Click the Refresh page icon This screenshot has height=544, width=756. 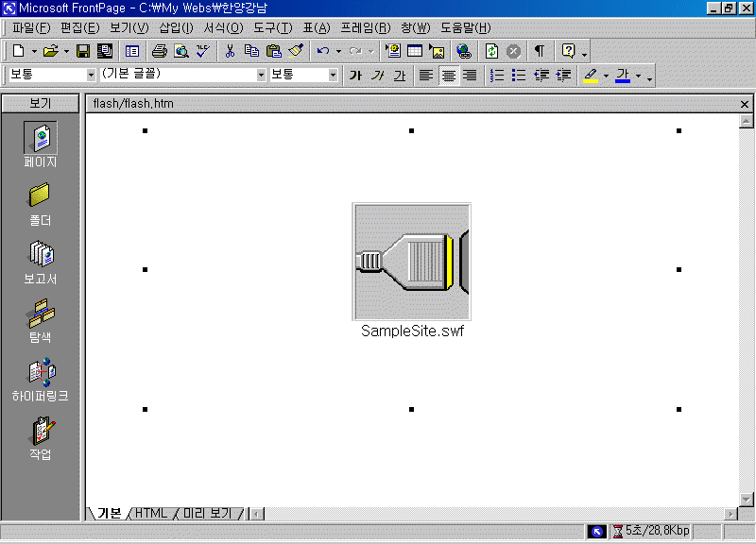(491, 51)
